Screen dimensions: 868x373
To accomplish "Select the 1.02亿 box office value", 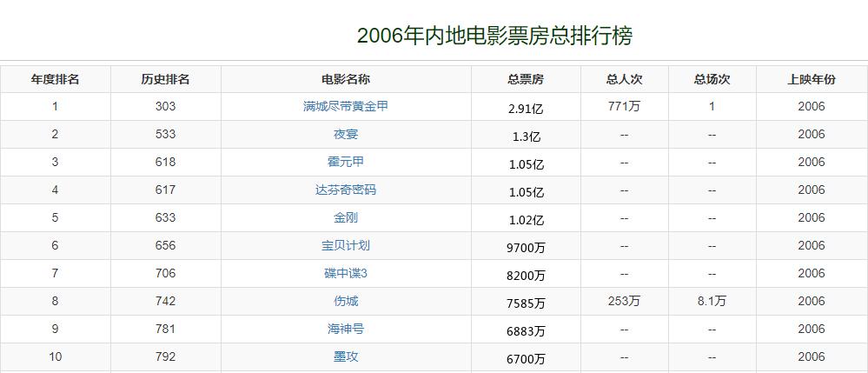I will click(x=526, y=219).
